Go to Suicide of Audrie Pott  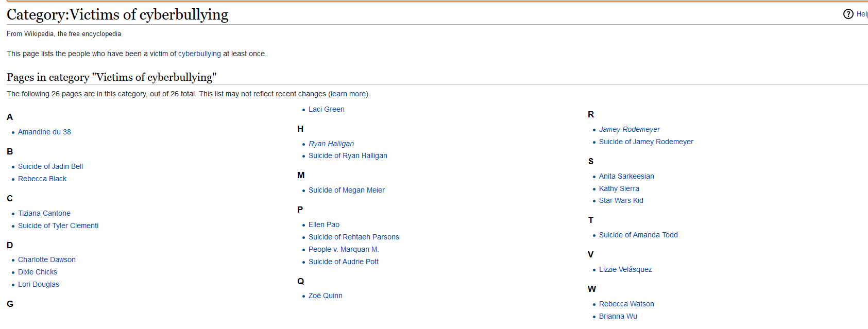(x=344, y=262)
